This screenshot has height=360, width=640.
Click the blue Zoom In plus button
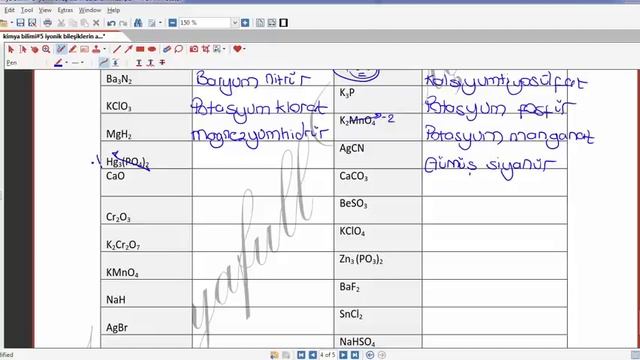[x=245, y=23]
